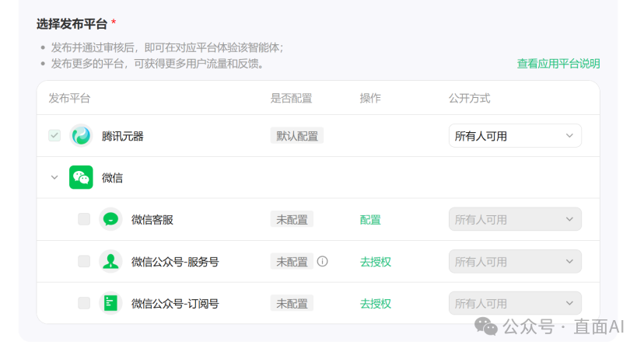
Task: Click 配置 link for 微信客服
Action: 370,220
